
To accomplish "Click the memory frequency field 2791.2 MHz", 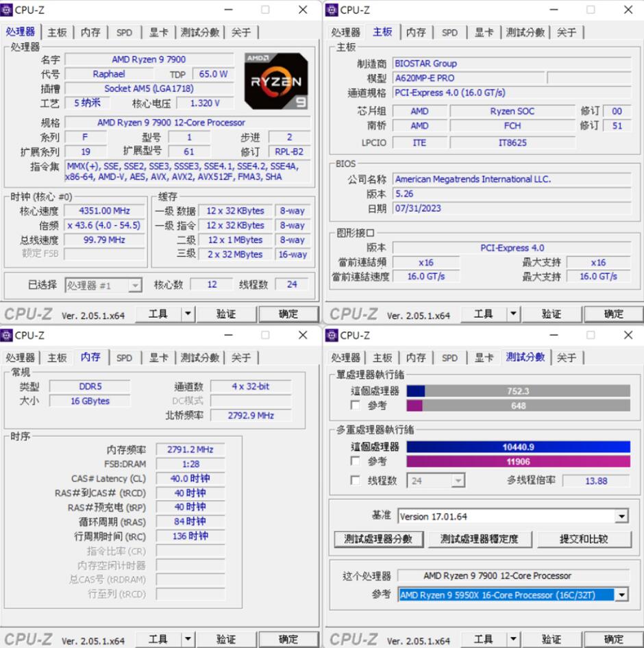I will [190, 449].
